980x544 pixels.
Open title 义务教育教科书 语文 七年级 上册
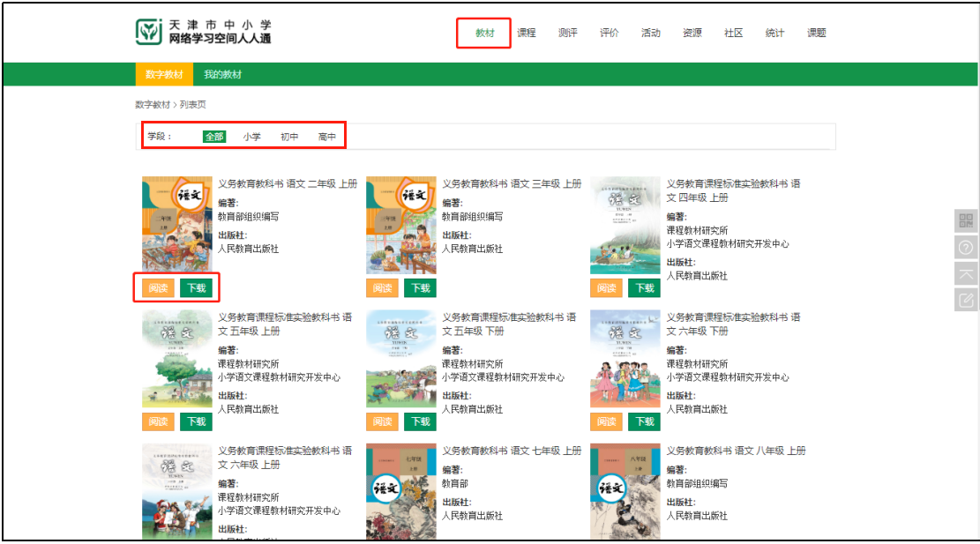512,451
